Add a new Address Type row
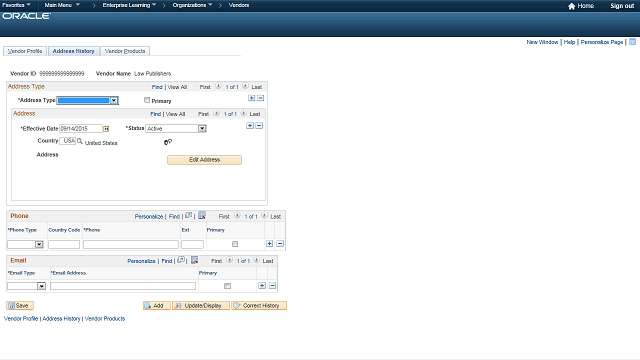 (251, 98)
